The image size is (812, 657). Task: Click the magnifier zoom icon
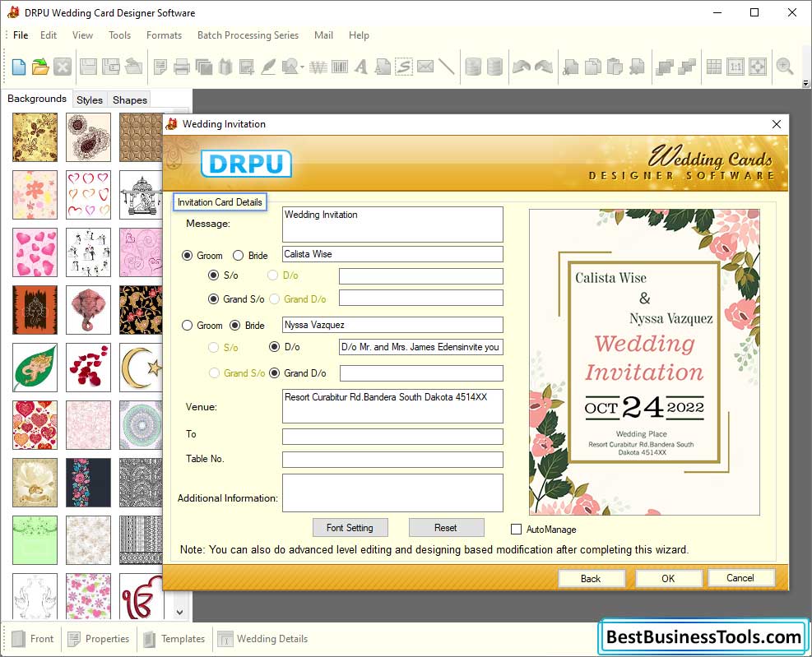point(785,67)
